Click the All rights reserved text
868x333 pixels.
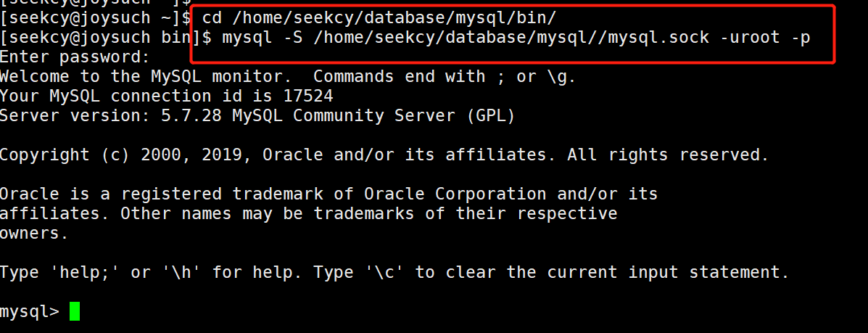(x=668, y=155)
